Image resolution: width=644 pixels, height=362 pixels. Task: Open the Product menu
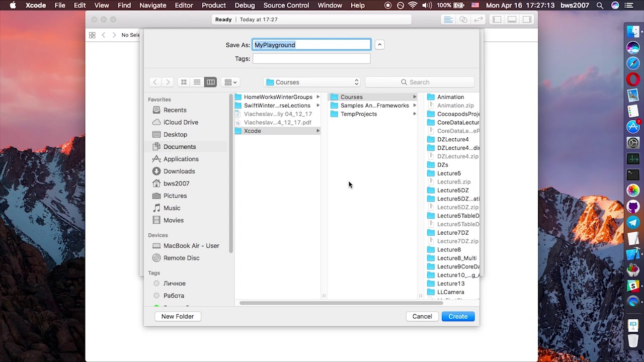coord(214,6)
